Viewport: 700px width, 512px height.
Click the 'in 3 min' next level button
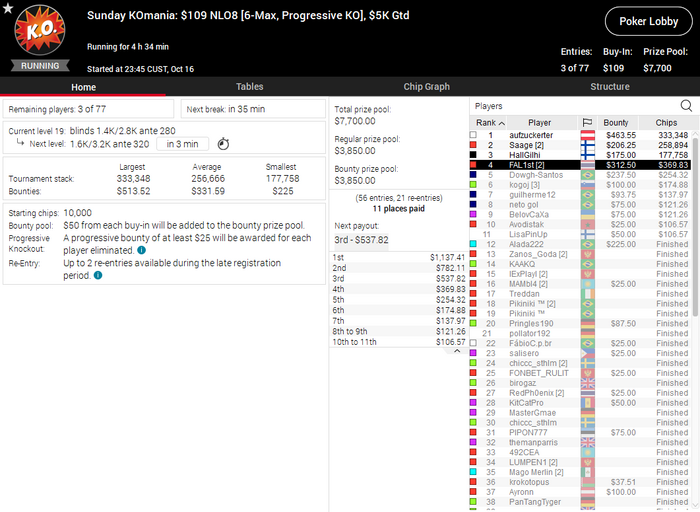click(x=182, y=144)
